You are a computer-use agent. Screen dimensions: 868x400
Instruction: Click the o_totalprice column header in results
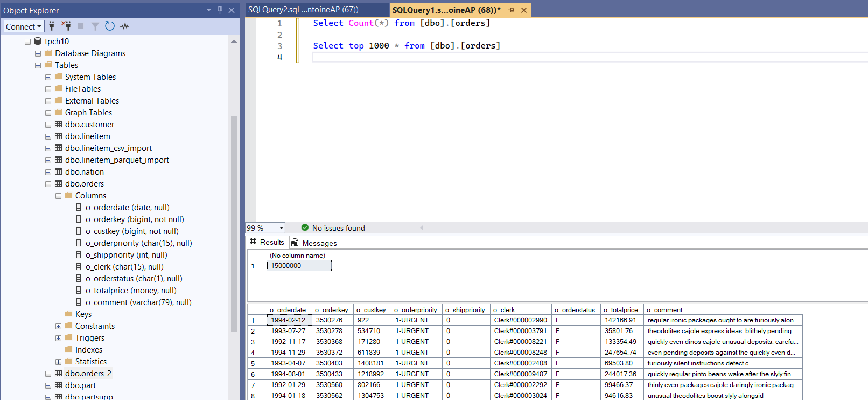(x=621, y=310)
